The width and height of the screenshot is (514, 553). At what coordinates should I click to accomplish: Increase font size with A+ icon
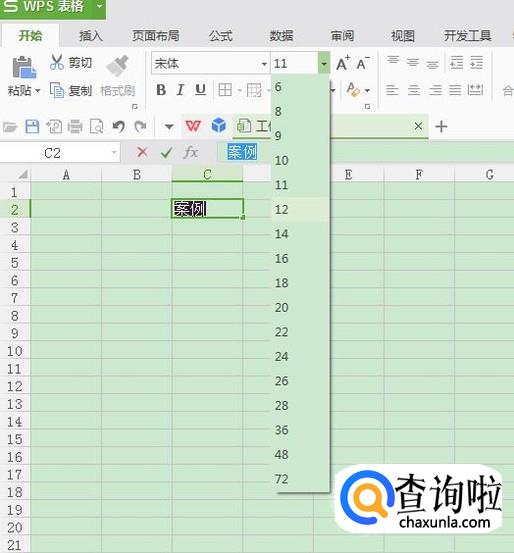[343, 63]
